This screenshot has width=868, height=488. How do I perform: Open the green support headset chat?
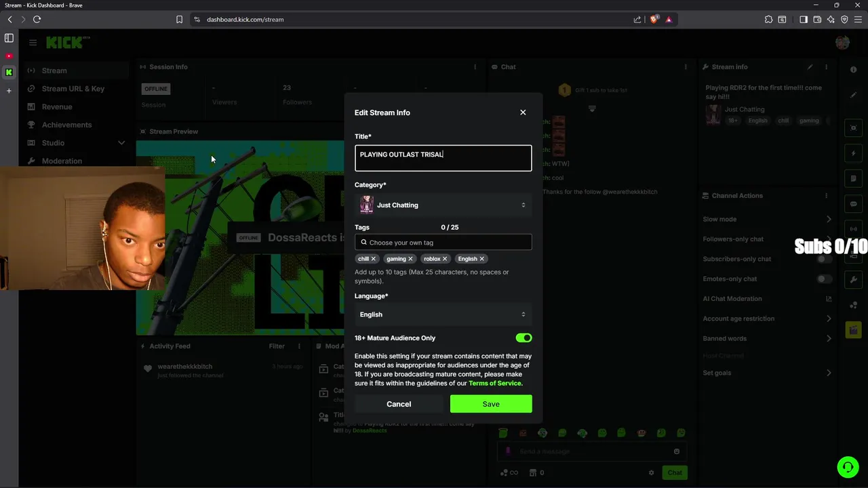tap(847, 467)
